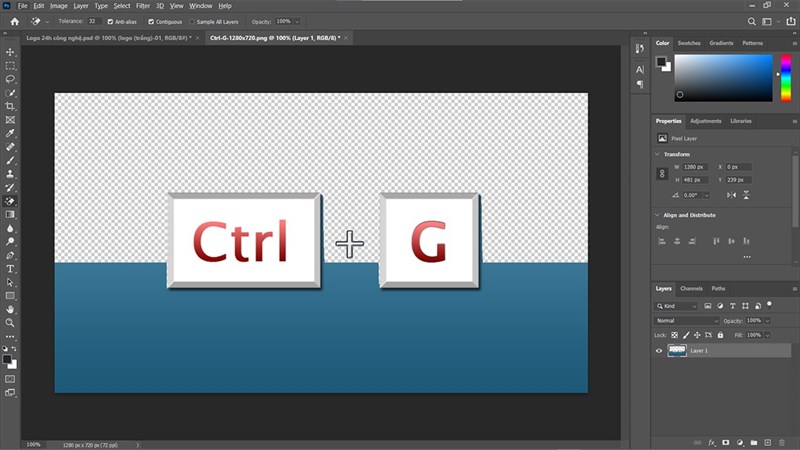This screenshot has height=450, width=800.
Task: Toggle lock image pixels brush icon
Action: 686,335
